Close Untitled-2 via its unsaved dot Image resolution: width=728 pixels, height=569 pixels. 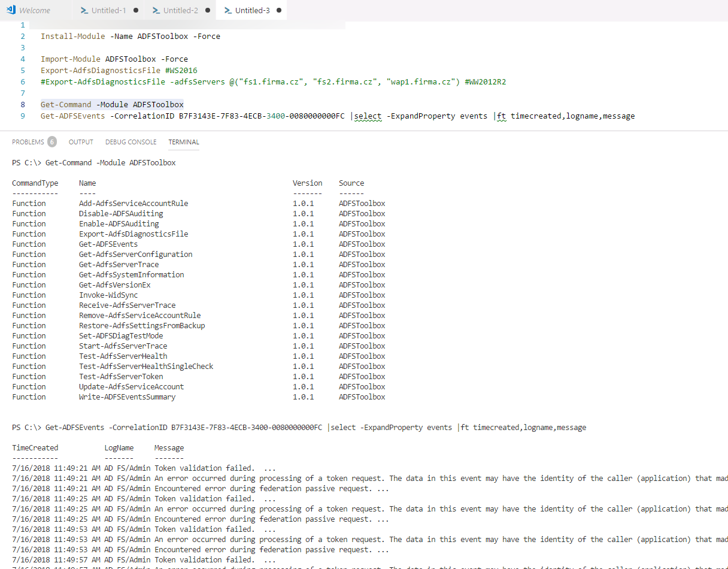click(208, 10)
